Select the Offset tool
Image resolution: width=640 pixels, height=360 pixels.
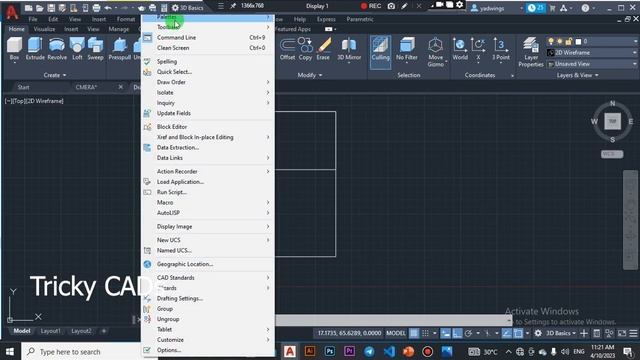point(287,49)
